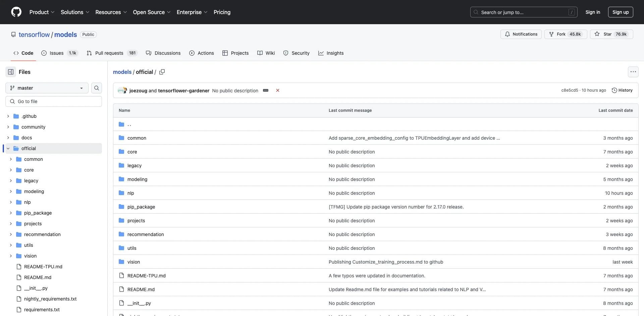Open __init__.py in the file table
Viewport: 644px width, 316px height.
pos(139,303)
